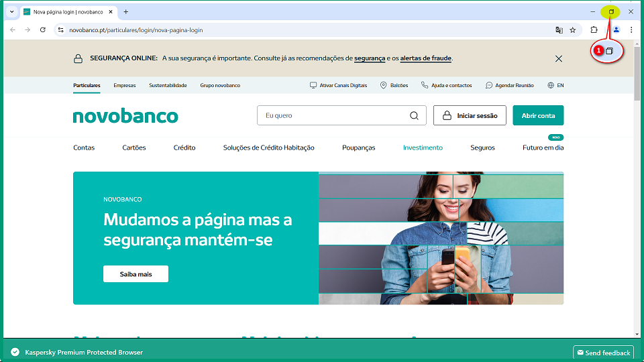Open the alertas de fraude link

tap(425, 58)
